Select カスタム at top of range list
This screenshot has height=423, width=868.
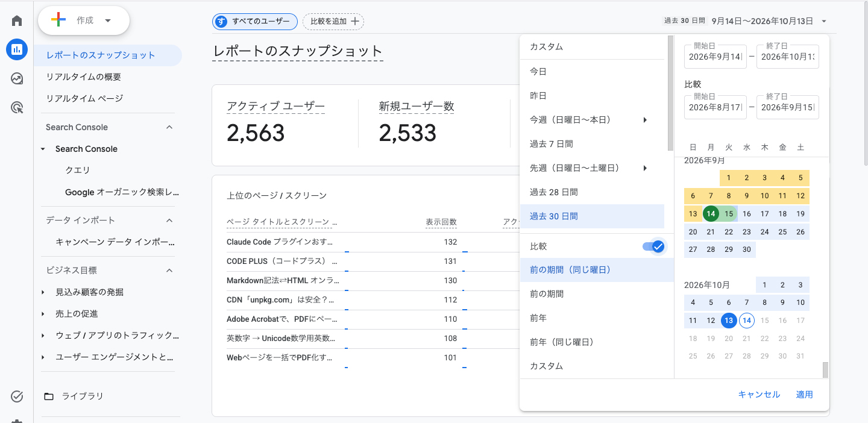[592, 46]
